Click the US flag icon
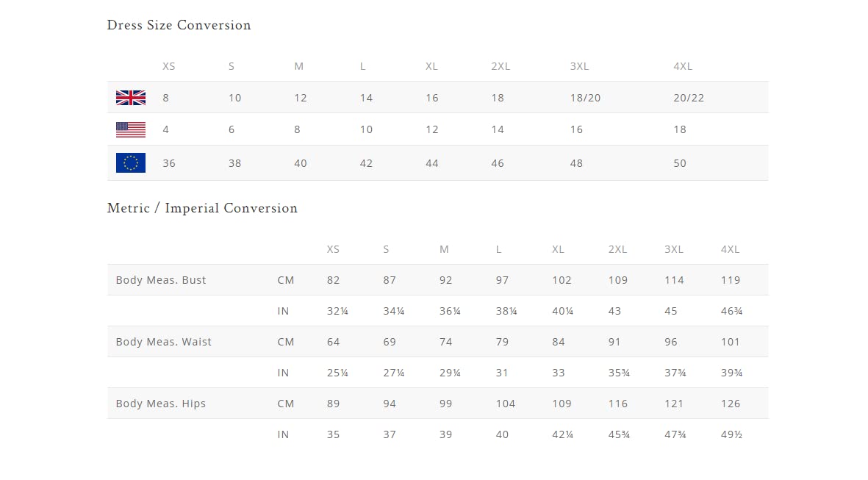Screen dimensions: 868x480 point(131,129)
